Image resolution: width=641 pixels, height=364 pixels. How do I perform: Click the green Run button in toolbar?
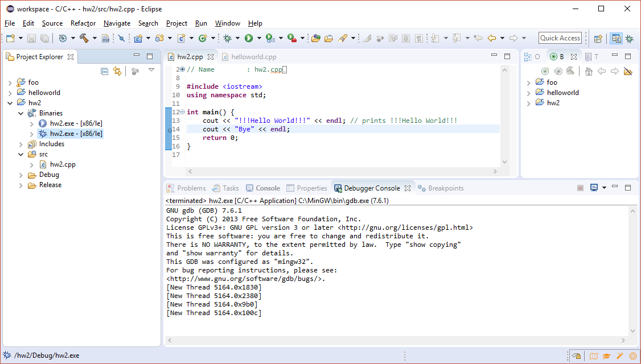tap(249, 38)
